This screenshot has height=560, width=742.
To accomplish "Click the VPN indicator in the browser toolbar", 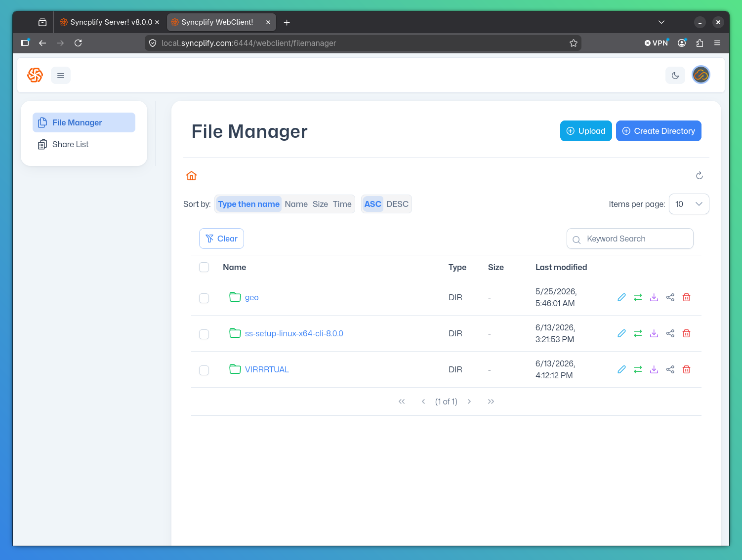I will pyautogui.click(x=657, y=43).
